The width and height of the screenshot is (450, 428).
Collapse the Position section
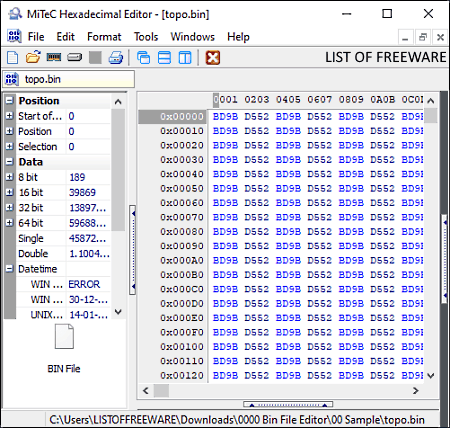[x=10, y=100]
